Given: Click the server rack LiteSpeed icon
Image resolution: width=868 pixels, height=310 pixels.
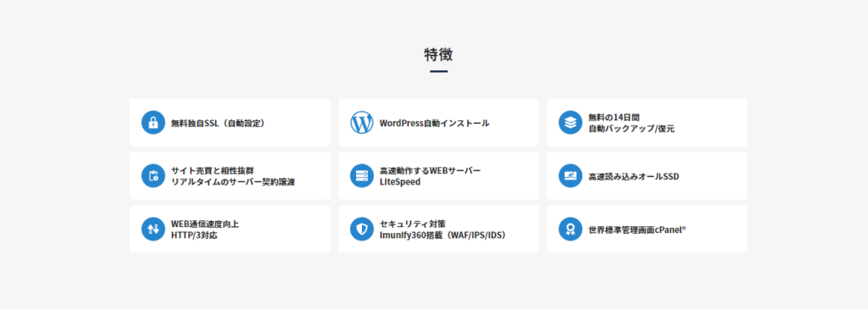Looking at the screenshot, I should 362,176.
